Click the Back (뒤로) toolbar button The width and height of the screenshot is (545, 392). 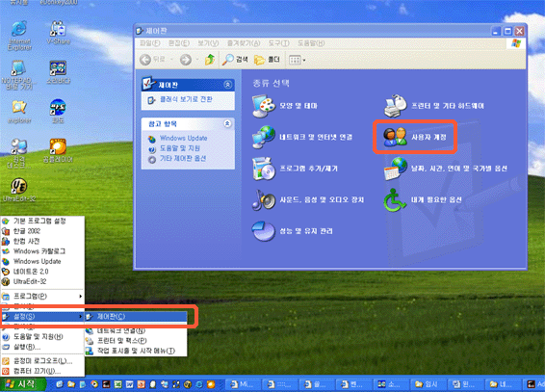152,60
